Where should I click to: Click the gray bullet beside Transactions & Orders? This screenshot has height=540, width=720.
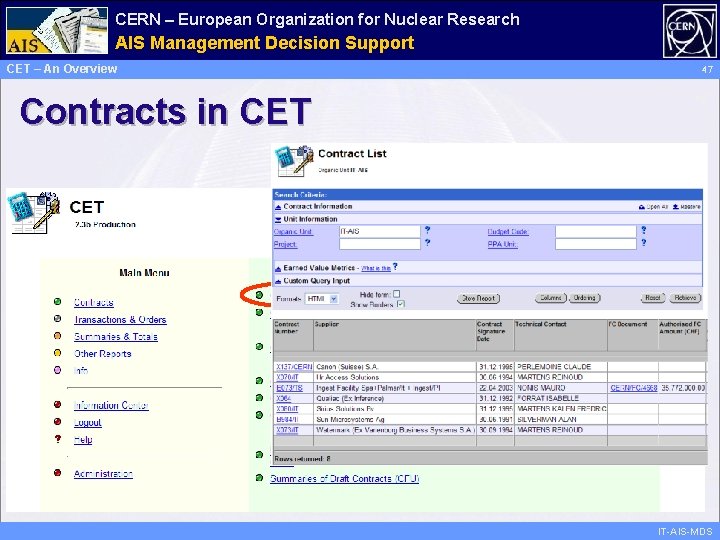[57, 319]
